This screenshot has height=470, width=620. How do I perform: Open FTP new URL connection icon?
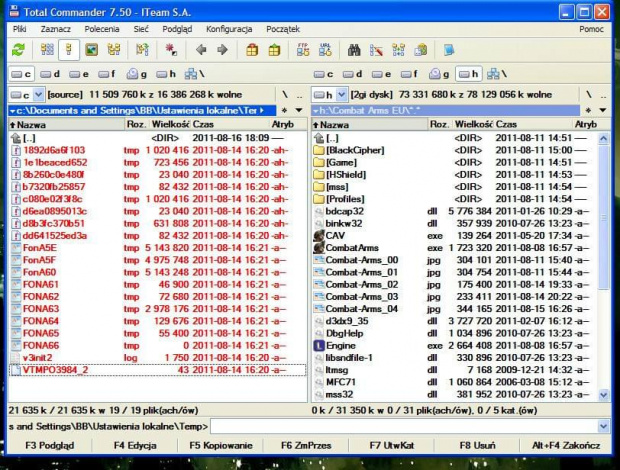pos(325,50)
